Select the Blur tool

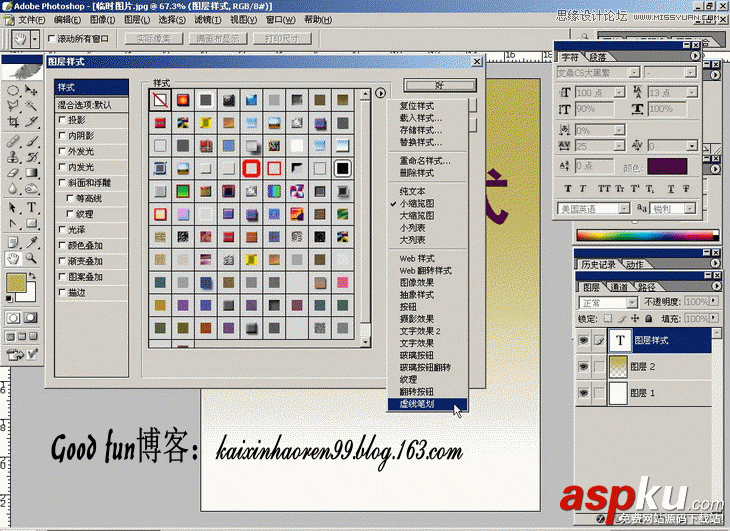click(x=13, y=189)
